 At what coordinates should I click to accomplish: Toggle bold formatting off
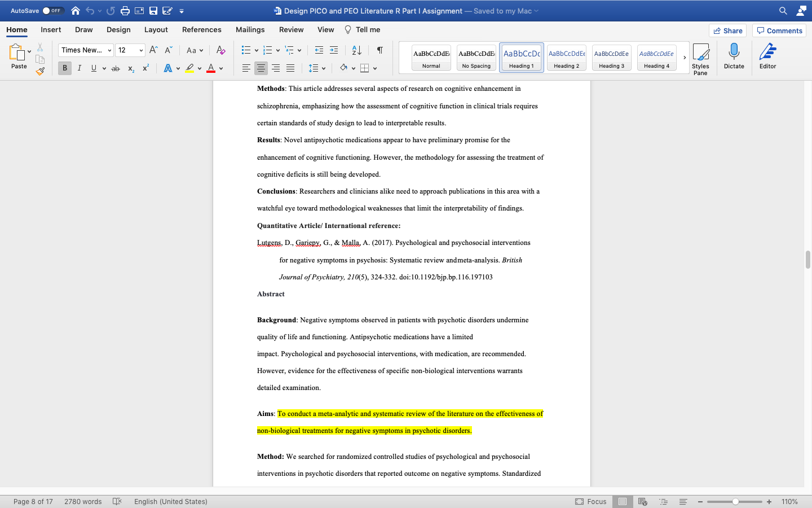tap(64, 68)
